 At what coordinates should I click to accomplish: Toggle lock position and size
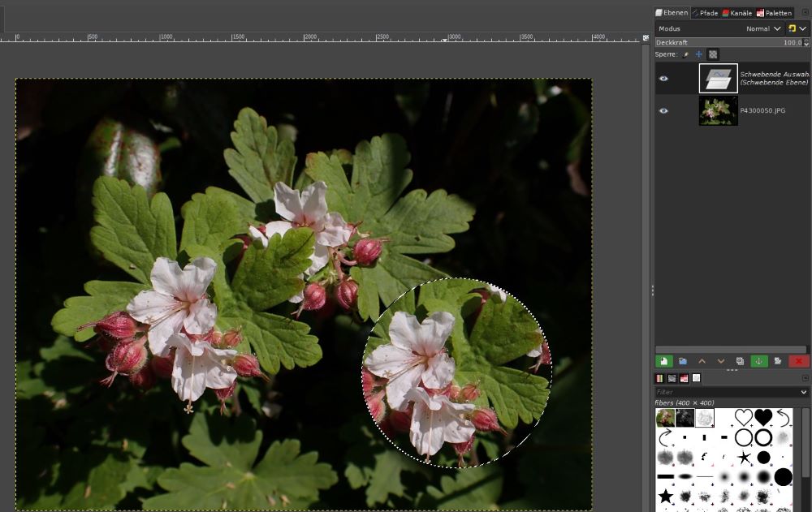tap(698, 54)
